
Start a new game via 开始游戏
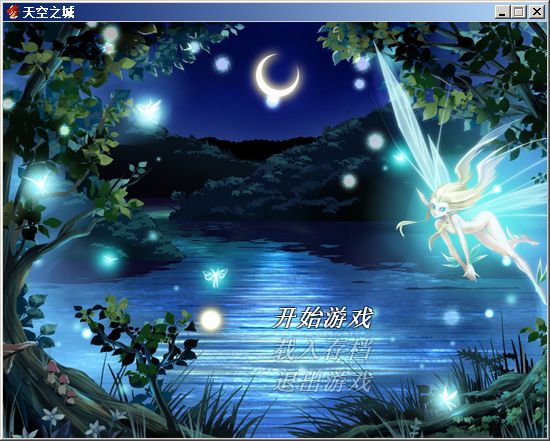[322, 318]
